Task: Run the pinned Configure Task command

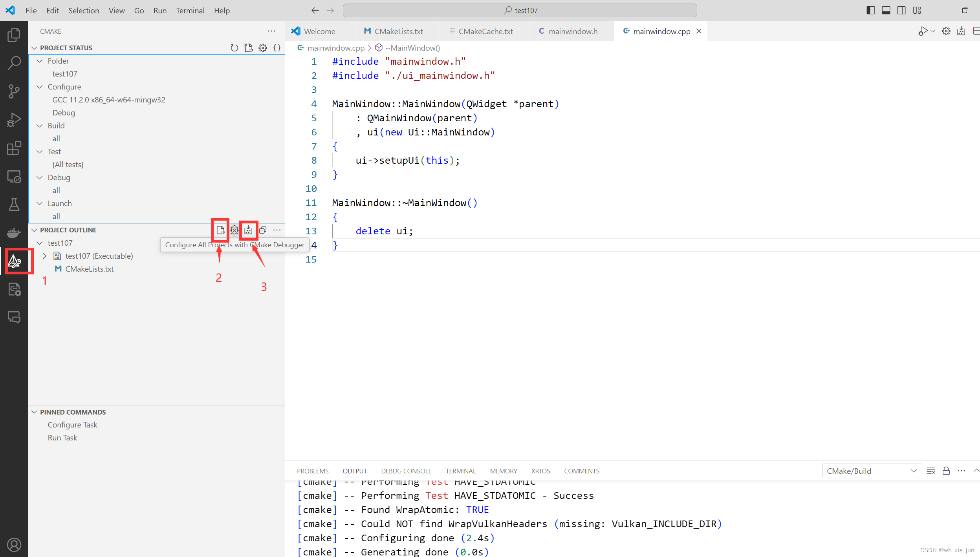Action: point(73,425)
